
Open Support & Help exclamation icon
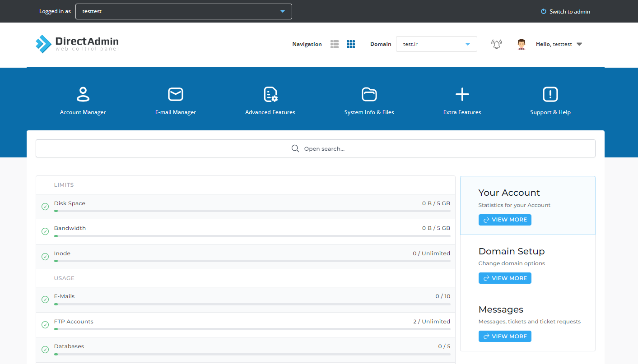click(550, 95)
